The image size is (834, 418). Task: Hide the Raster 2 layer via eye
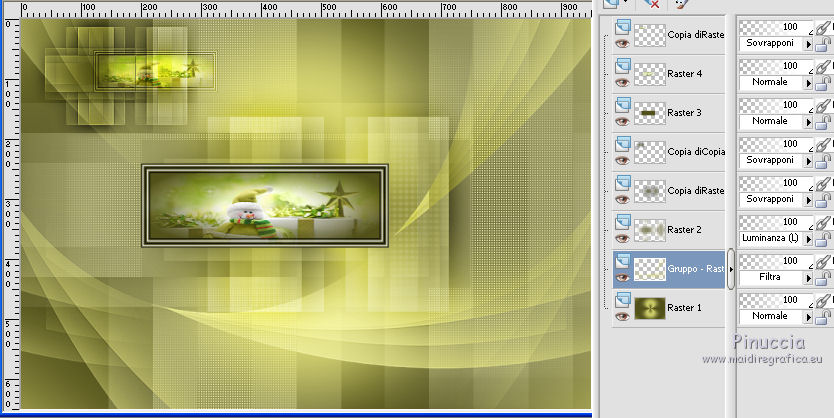click(622, 238)
